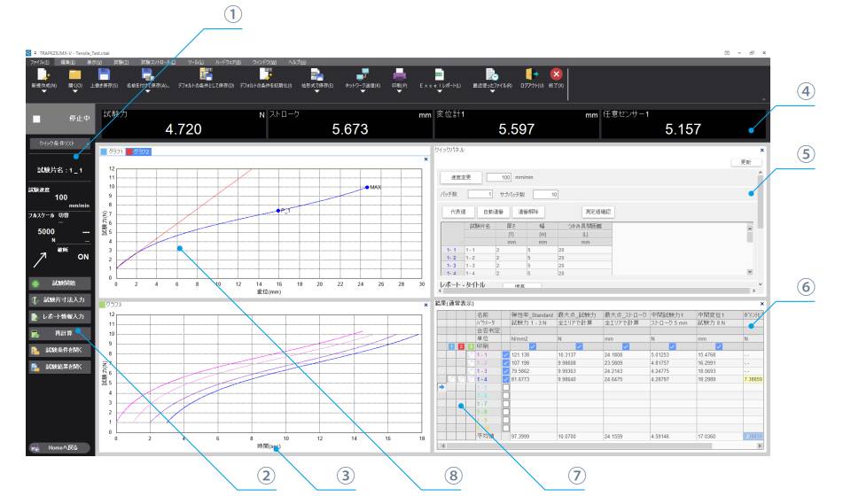Click the recently used files icon
851x504 pixels.
[x=492, y=74]
